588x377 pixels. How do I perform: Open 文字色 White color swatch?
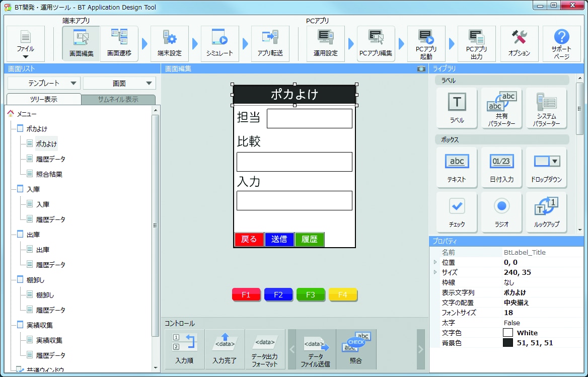[x=508, y=333]
